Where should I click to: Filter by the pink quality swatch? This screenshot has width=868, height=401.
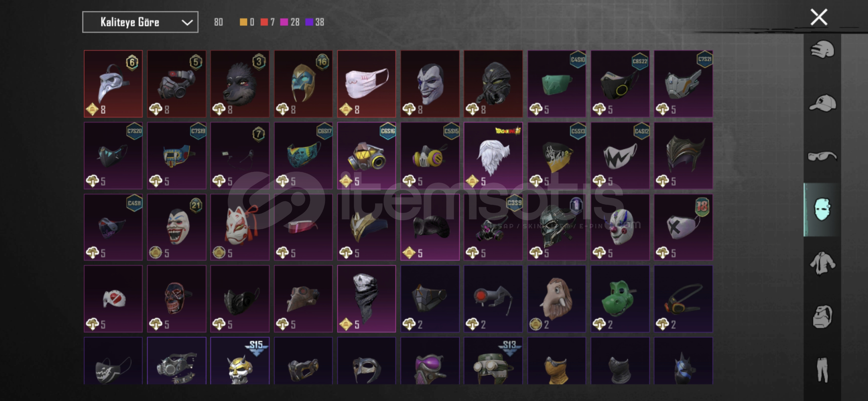click(284, 22)
